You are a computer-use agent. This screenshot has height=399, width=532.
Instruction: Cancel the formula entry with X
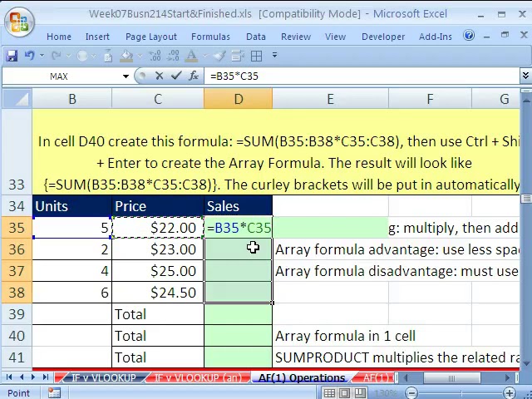(x=159, y=76)
